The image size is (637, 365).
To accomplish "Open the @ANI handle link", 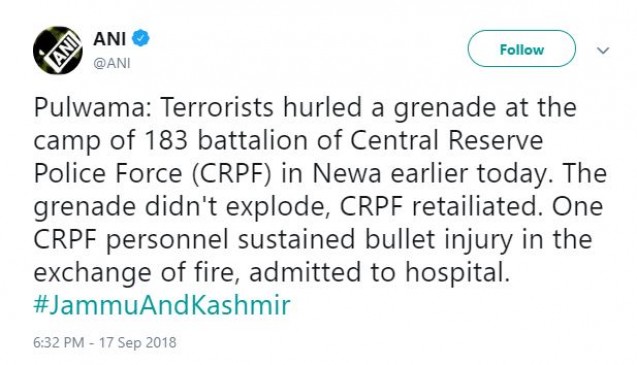I will click(112, 64).
